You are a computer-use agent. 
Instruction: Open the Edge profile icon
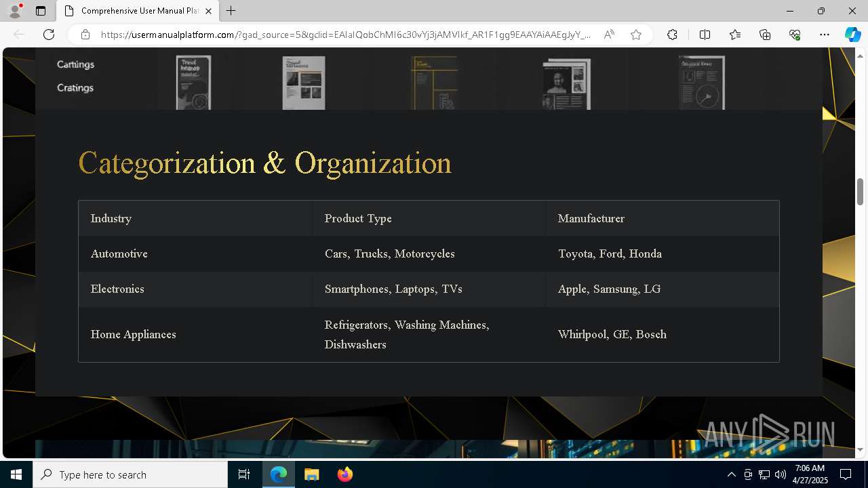pyautogui.click(x=14, y=11)
